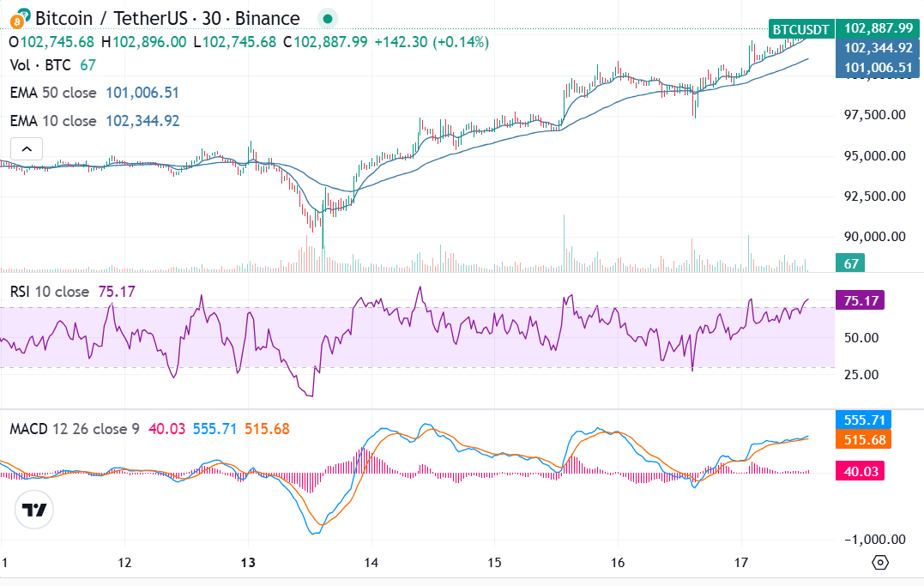
Task: Click the BTCUSDT symbol price label
Action: tap(800, 29)
